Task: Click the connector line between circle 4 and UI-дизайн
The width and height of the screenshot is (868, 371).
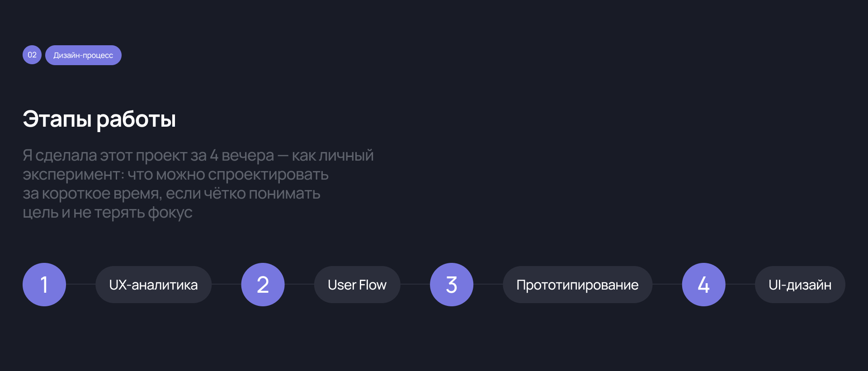Action: (740, 285)
